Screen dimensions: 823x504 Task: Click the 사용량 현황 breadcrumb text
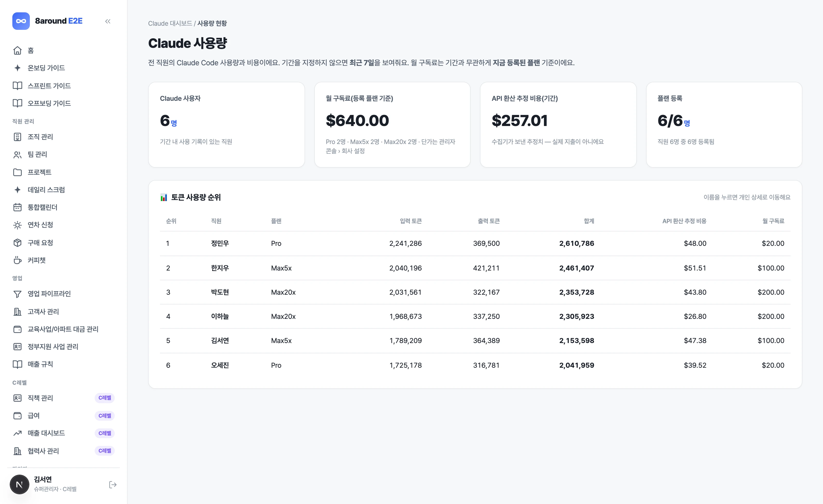coord(212,23)
